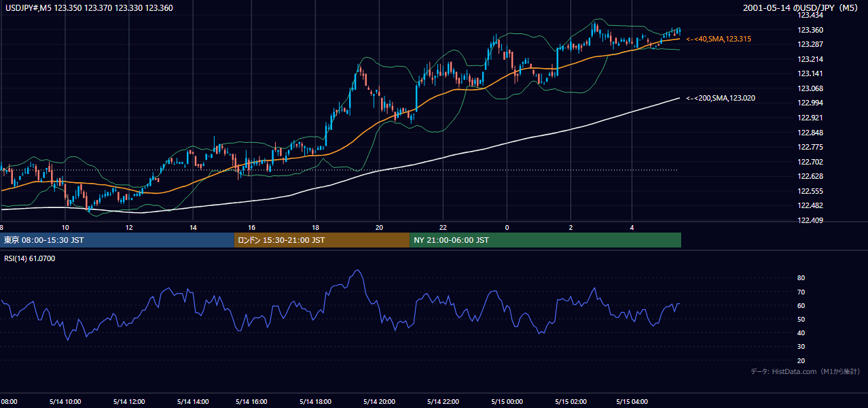The width and height of the screenshot is (868, 408).
Task: Click hour tick 10 under price chart
Action: click(x=65, y=227)
